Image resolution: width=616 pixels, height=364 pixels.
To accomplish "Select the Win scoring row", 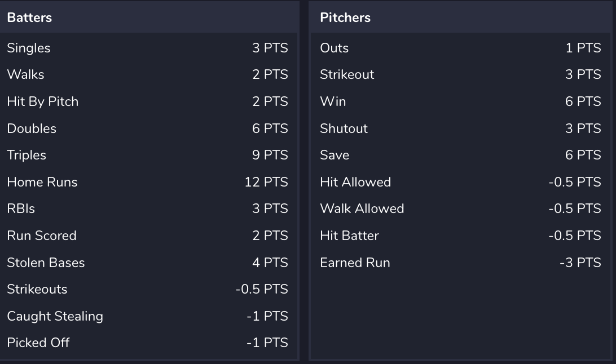I will click(460, 101).
